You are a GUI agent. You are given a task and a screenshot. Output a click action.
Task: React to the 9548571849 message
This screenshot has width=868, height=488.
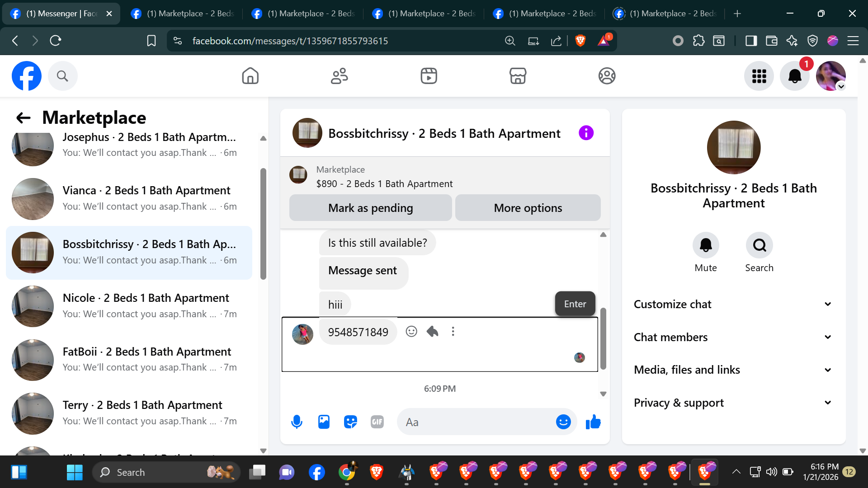411,332
